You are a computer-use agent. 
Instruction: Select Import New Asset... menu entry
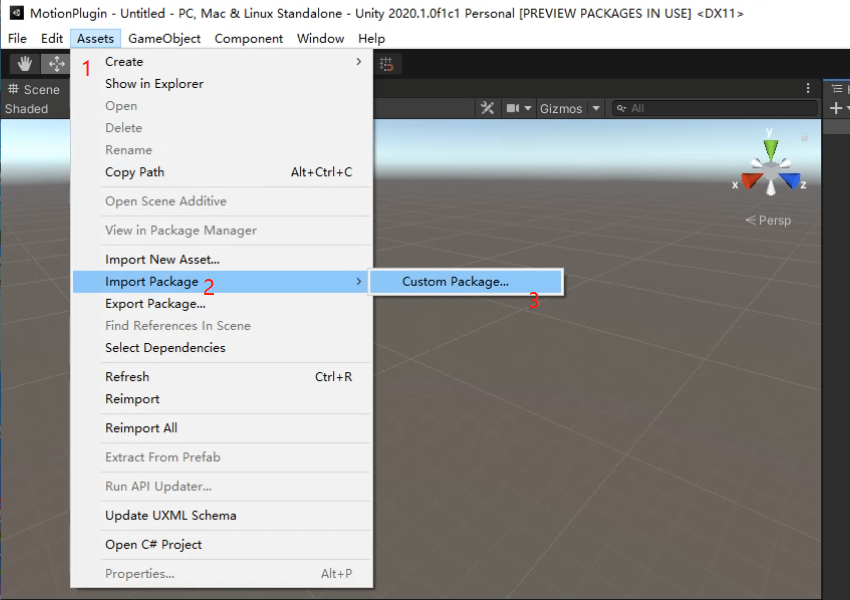(x=162, y=260)
